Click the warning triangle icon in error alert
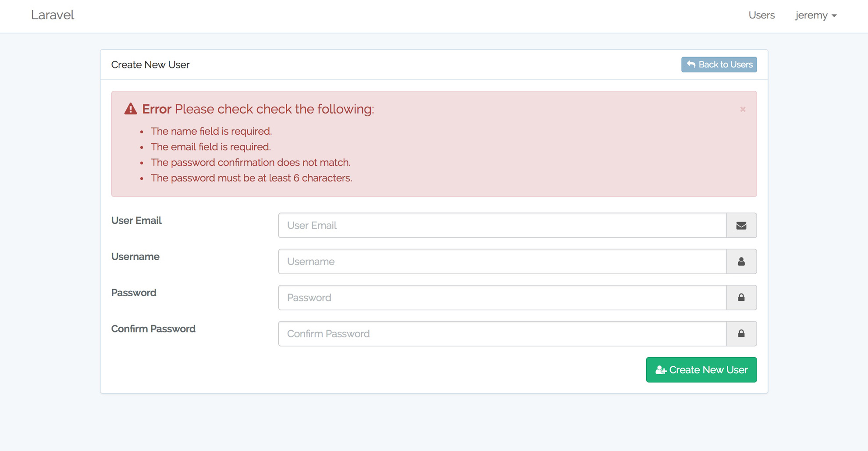This screenshot has width=868, height=451. coord(131,109)
